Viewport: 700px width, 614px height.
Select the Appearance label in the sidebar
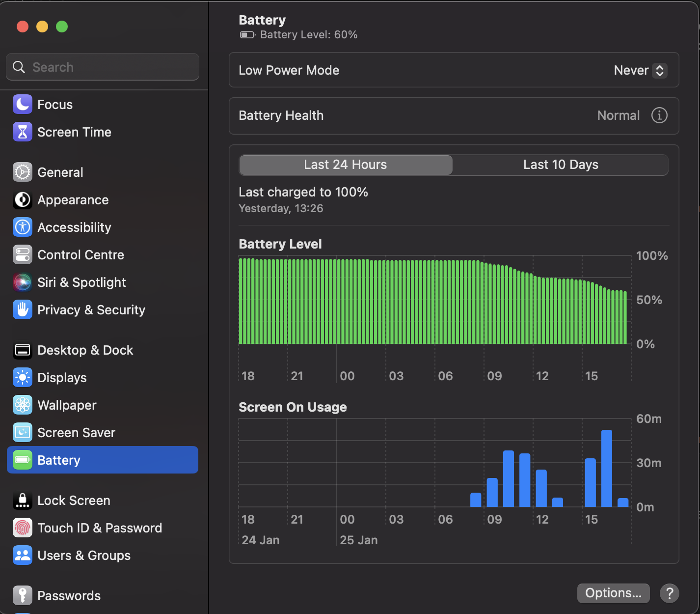click(x=73, y=200)
